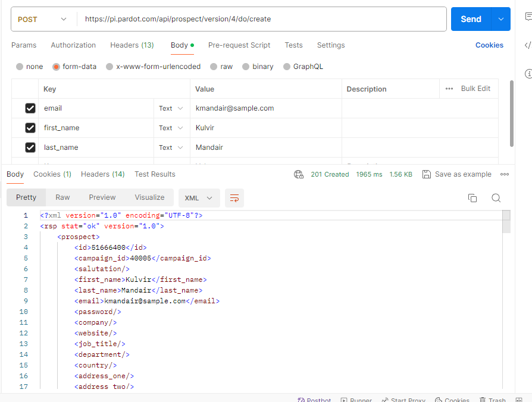Click Start Proxy in the status bar
Image resolution: width=532 pixels, height=402 pixels.
(x=403, y=400)
